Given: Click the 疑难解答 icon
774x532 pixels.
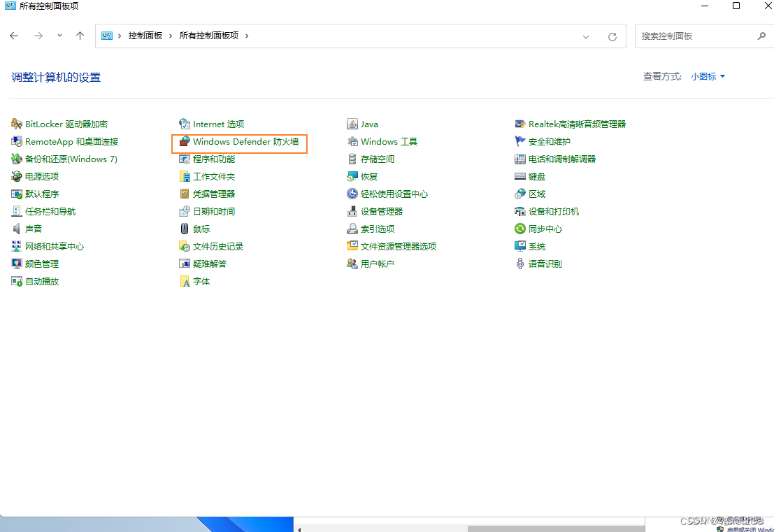Looking at the screenshot, I should click(x=184, y=264).
